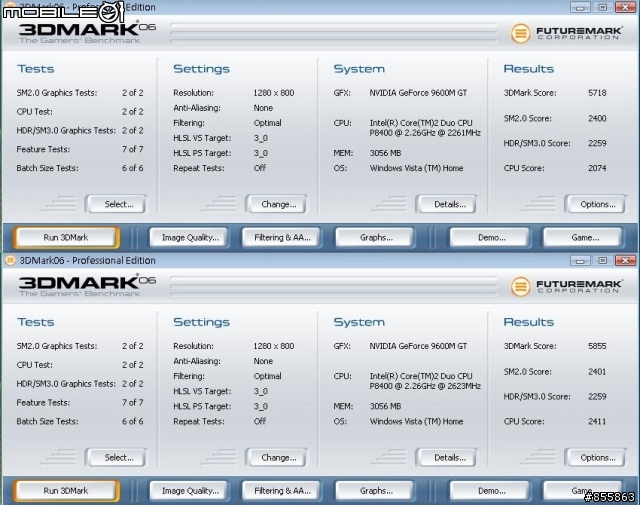Open Change... settings in lower window
The width and height of the screenshot is (640, 505).
pyautogui.click(x=277, y=457)
